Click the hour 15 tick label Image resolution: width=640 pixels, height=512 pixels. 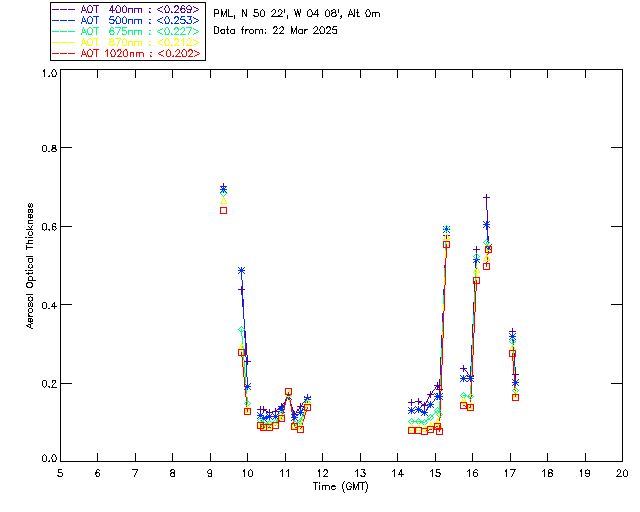[x=435, y=473]
